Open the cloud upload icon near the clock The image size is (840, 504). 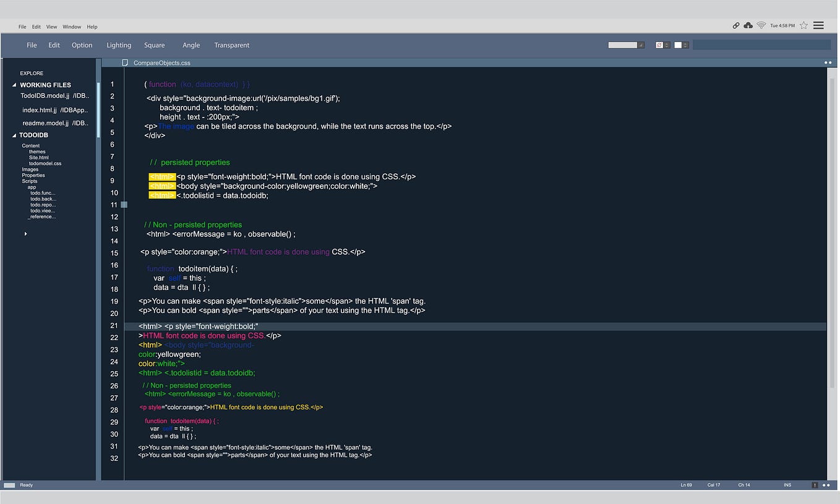tap(748, 25)
